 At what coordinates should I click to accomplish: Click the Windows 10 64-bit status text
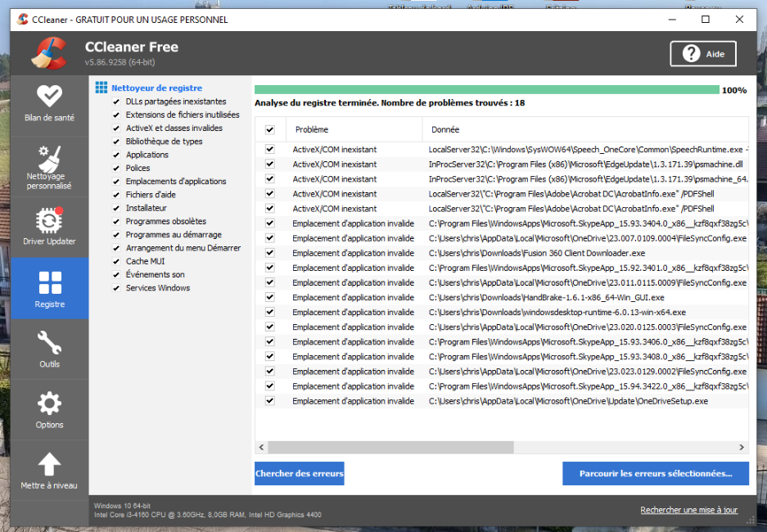[122, 506]
